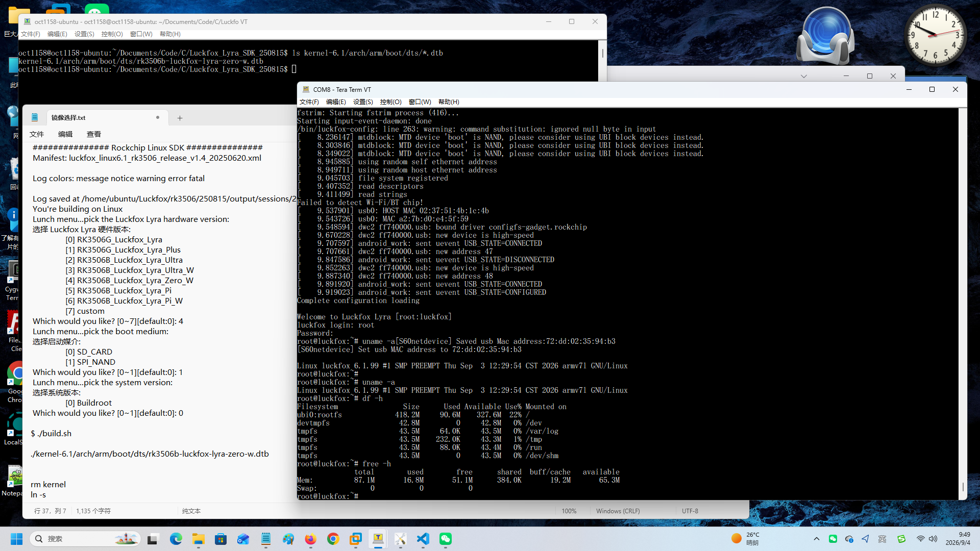Launch Visual Studio Code from the taskbar
Image resolution: width=980 pixels, height=551 pixels.
(423, 539)
